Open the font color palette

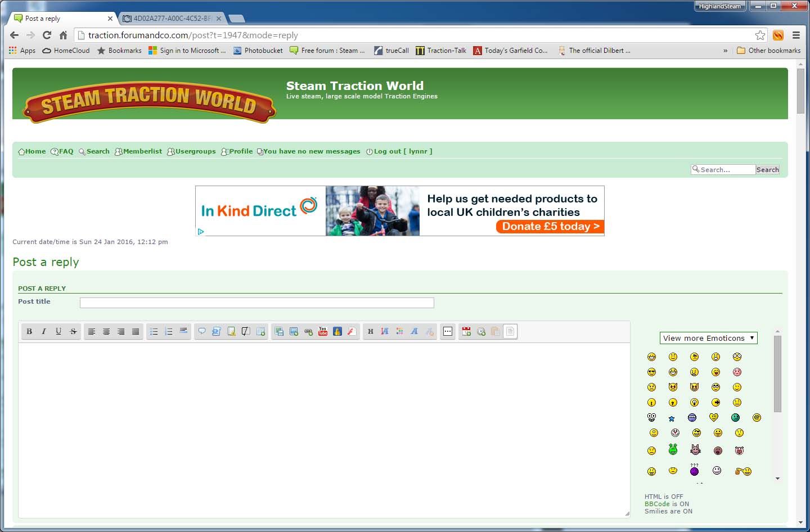399,331
